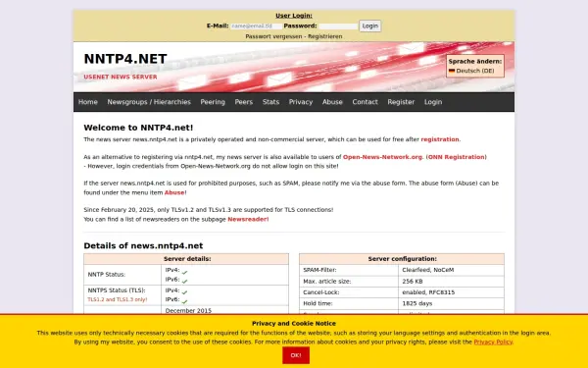Click the NNTPS Status IPv4 checkmark

(x=184, y=292)
